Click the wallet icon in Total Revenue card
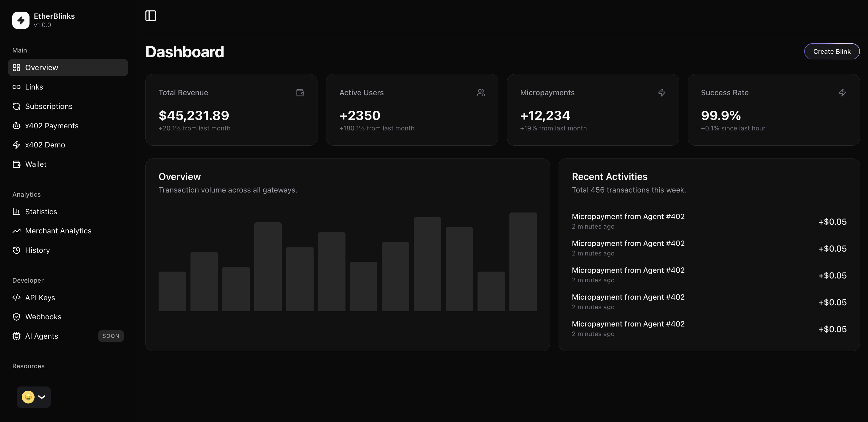This screenshot has height=422, width=868. point(300,93)
